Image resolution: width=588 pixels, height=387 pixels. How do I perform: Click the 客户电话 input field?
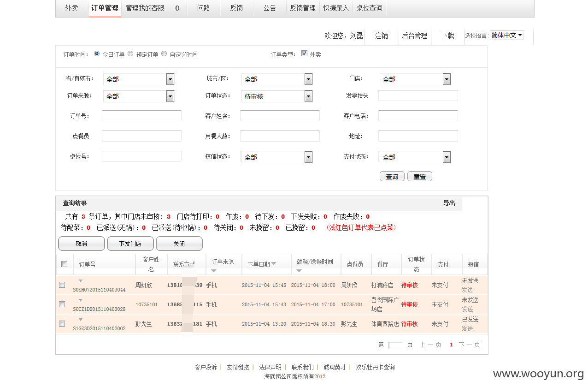(418, 116)
